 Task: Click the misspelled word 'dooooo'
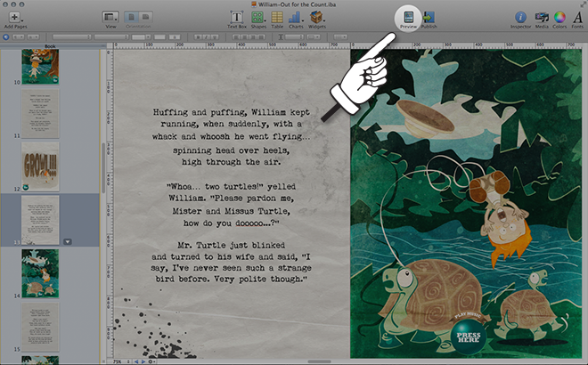(249, 223)
